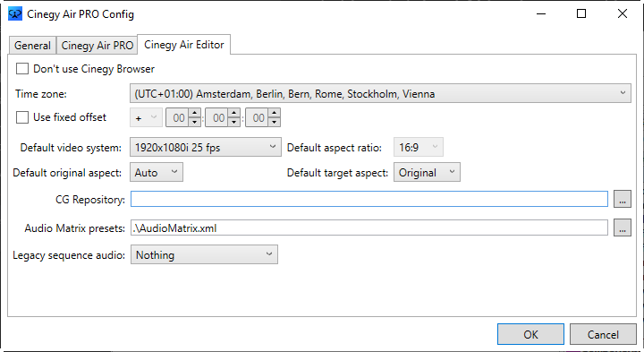644x352 pixels.
Task: Switch to the Cinegy Air PRO tab
Action: tap(97, 46)
